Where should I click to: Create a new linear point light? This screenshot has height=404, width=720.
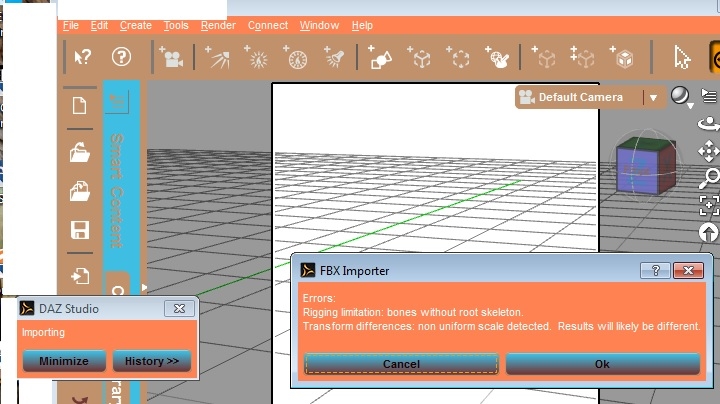coord(295,57)
